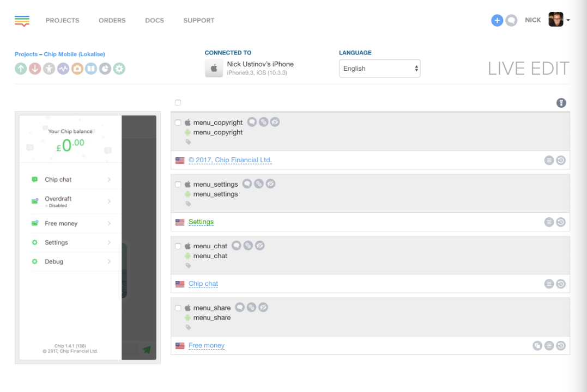Click link icon on menu_chat key
The height and width of the screenshot is (392, 587).
coord(248,246)
